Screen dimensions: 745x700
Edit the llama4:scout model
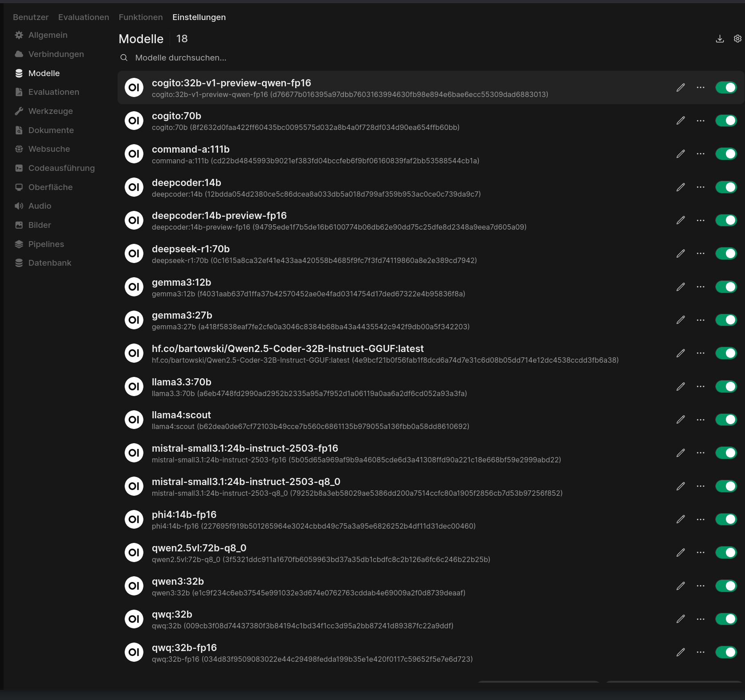[x=680, y=420]
